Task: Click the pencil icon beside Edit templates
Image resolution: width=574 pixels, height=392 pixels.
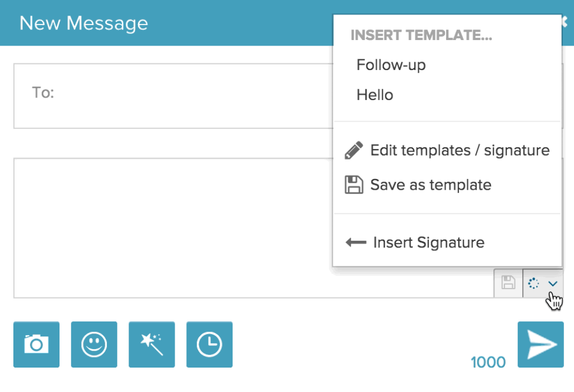Action: point(354,151)
